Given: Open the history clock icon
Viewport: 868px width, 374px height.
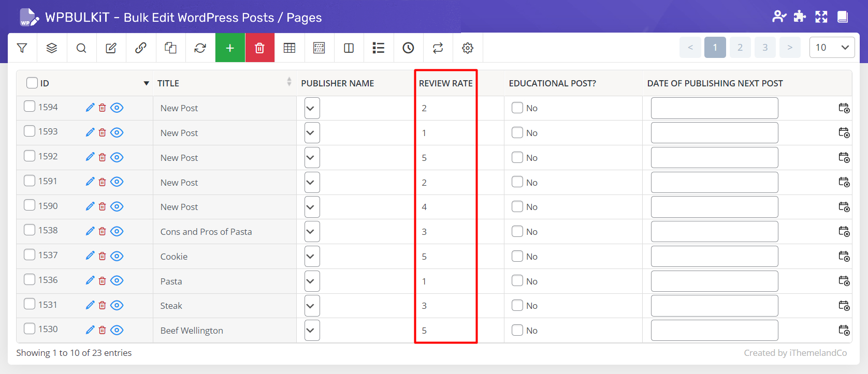Looking at the screenshot, I should 408,48.
